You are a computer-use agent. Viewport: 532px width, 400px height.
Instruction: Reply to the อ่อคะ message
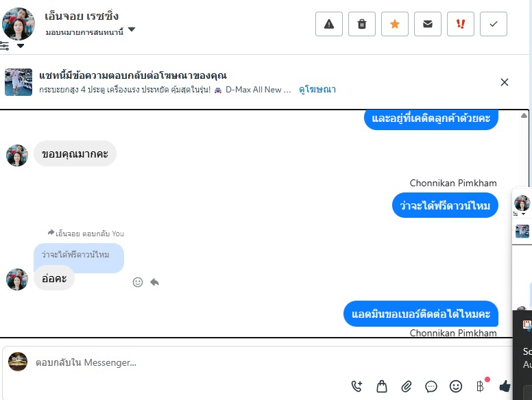tap(154, 282)
